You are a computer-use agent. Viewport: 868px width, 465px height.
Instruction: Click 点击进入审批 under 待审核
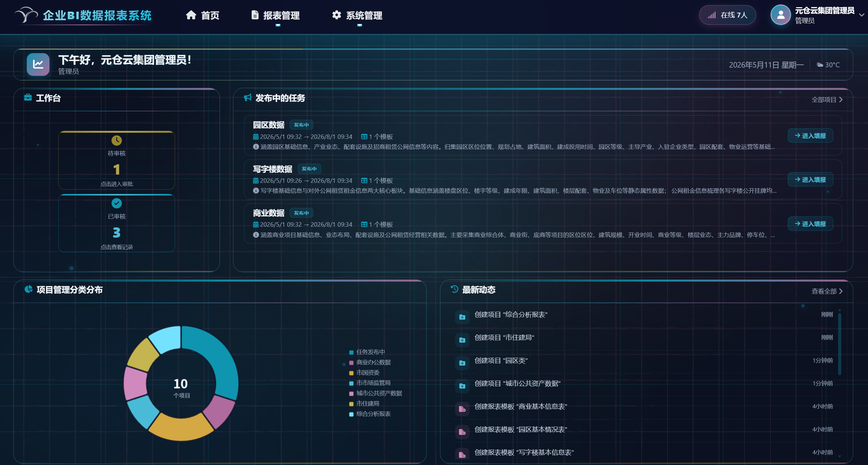click(x=117, y=184)
